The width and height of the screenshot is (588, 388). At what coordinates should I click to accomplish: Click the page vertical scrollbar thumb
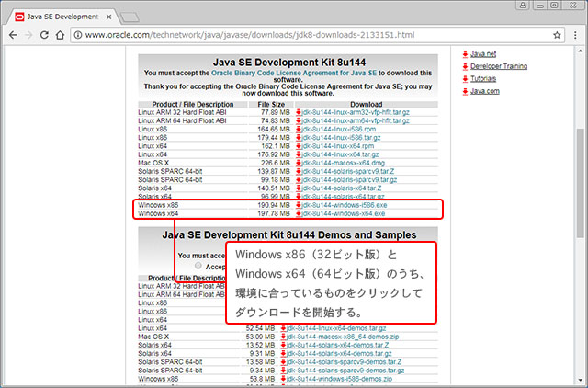580,183
